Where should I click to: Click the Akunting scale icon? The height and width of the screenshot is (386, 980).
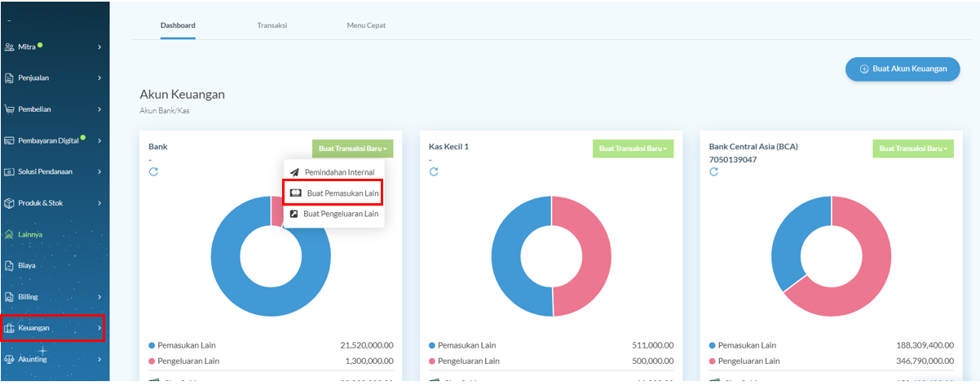tap(10, 359)
